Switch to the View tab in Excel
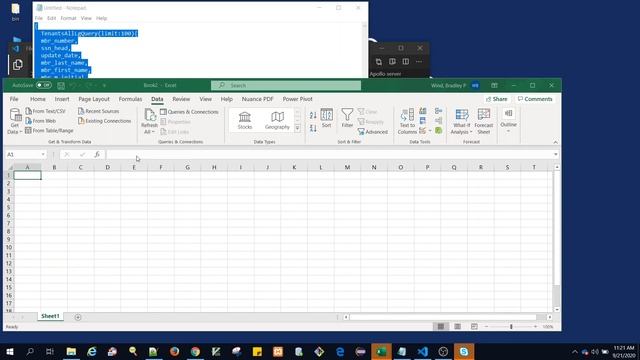Viewport: 640px width, 360px height. tap(205, 99)
